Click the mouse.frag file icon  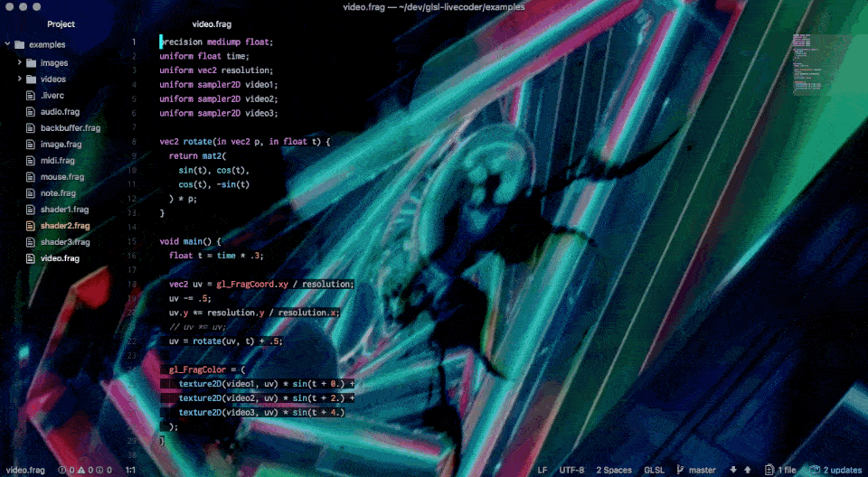tap(31, 176)
